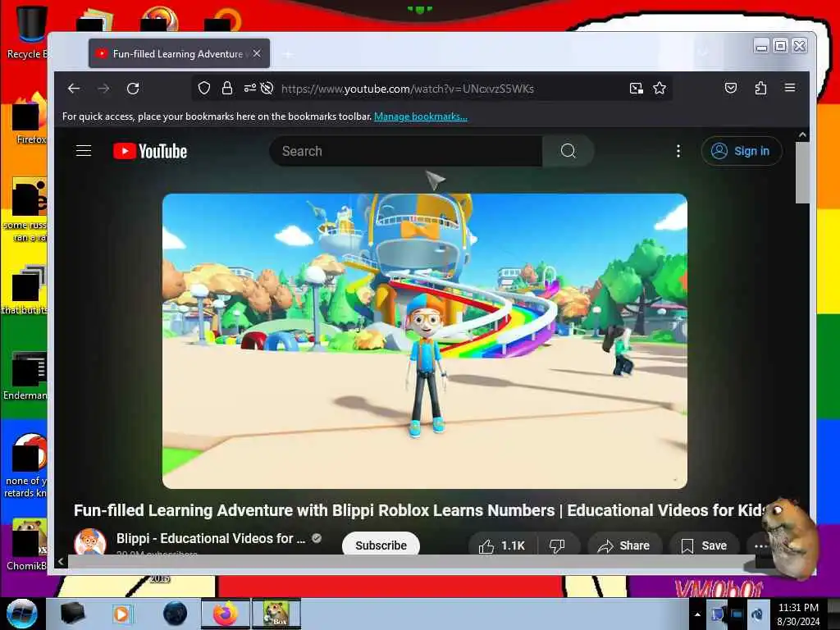
Task: Subscribe to the Blippi channel
Action: pos(381,545)
